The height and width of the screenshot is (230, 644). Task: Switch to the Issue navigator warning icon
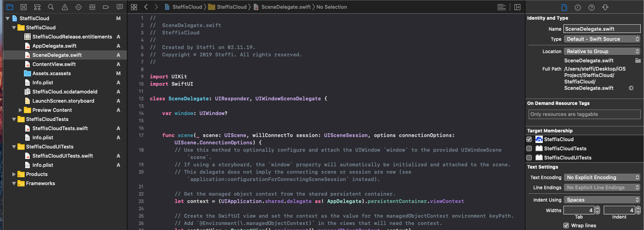tap(65, 7)
